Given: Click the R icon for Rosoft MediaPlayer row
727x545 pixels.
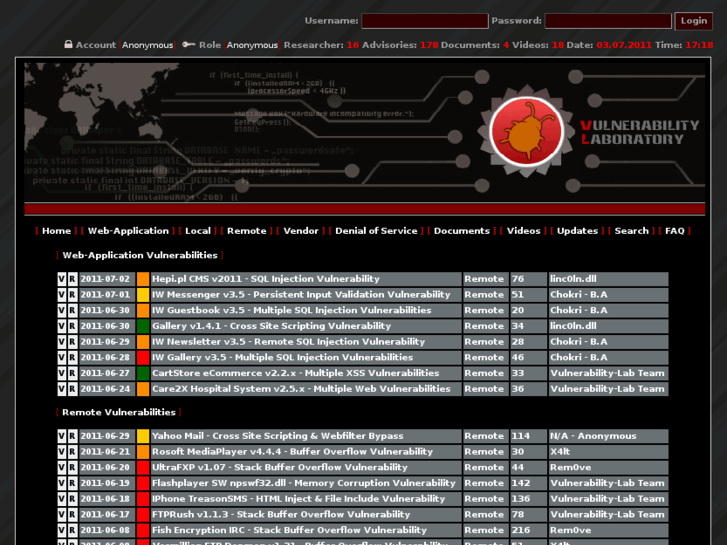Looking at the screenshot, I should pyautogui.click(x=72, y=452).
